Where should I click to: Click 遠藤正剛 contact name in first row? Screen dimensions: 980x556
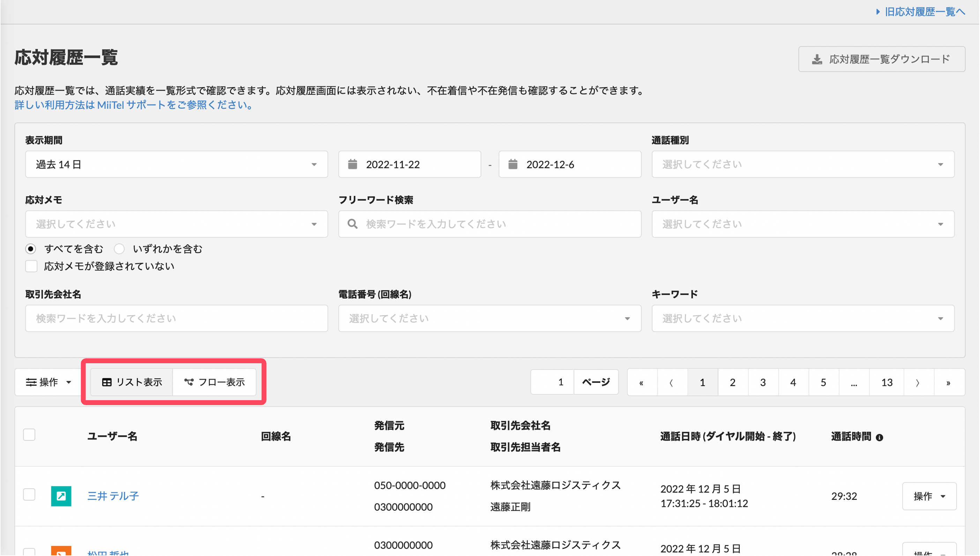click(510, 507)
